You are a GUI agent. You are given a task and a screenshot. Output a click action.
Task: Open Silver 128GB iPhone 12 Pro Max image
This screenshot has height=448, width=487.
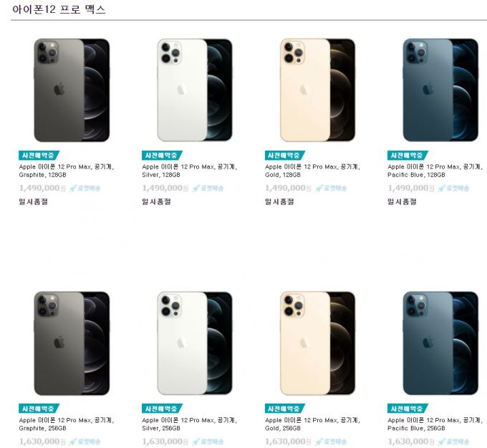195,90
